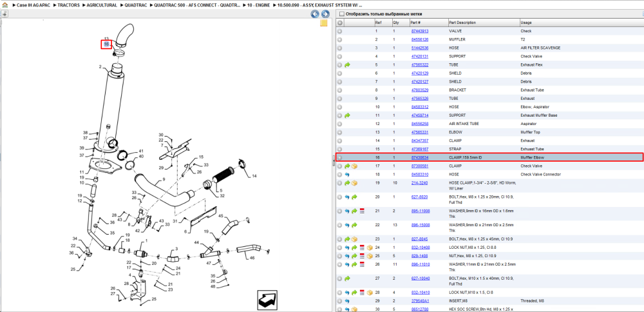Open part number link for VALVE row
Viewport: 644px width, 312px height.
pyautogui.click(x=420, y=31)
